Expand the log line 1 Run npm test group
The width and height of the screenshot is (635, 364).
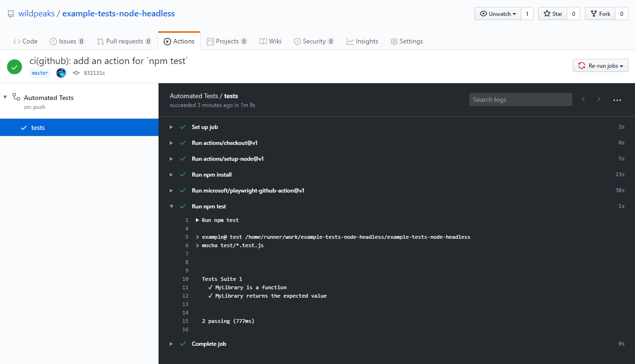(x=198, y=220)
